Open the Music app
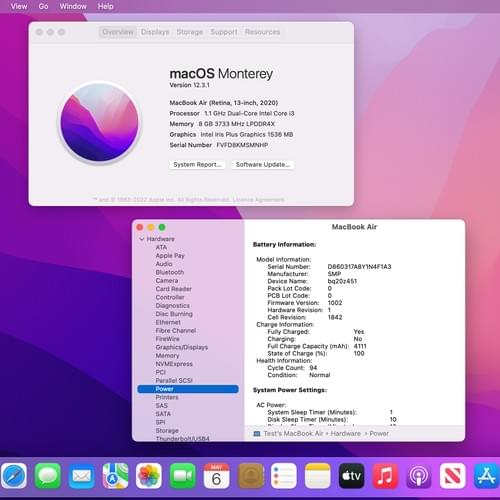 385,476
